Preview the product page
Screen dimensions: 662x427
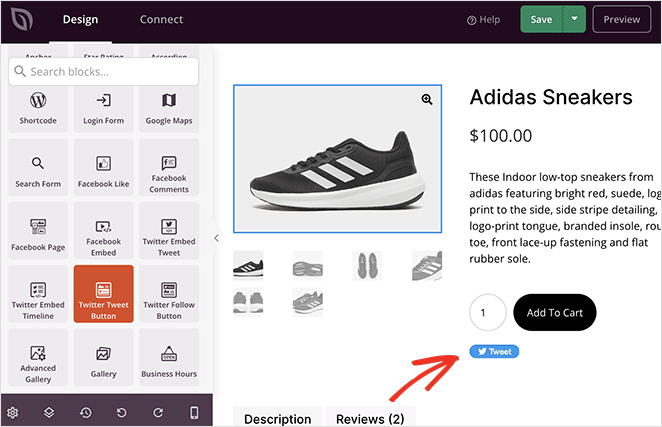(621, 19)
